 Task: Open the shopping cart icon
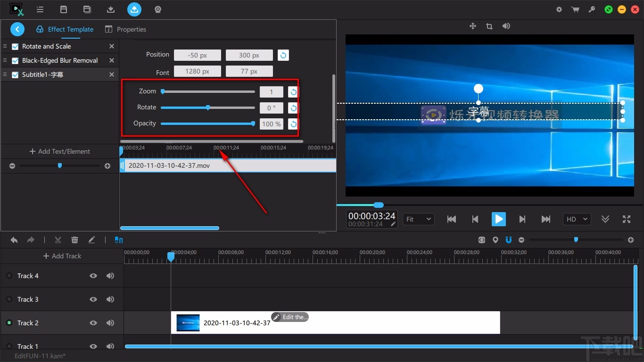pyautogui.click(x=575, y=9)
